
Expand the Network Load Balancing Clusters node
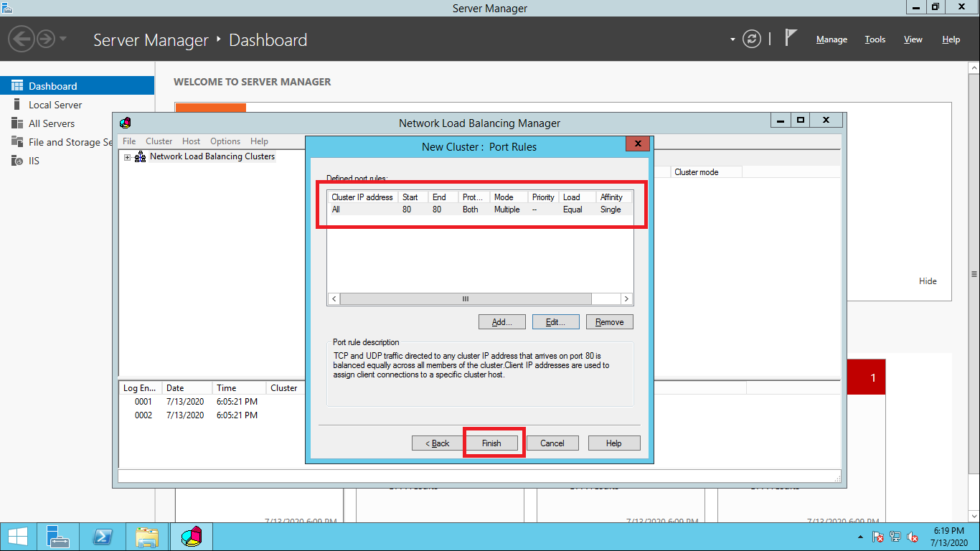coord(128,157)
